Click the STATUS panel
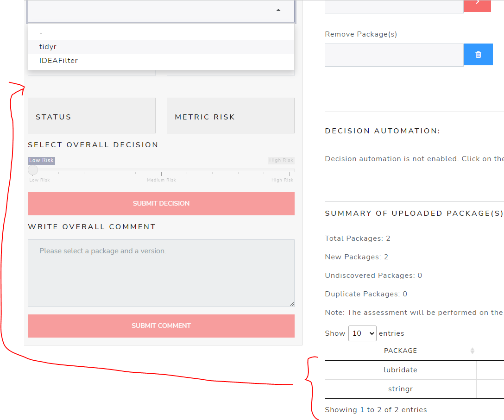The height and width of the screenshot is (420, 504). click(91, 115)
